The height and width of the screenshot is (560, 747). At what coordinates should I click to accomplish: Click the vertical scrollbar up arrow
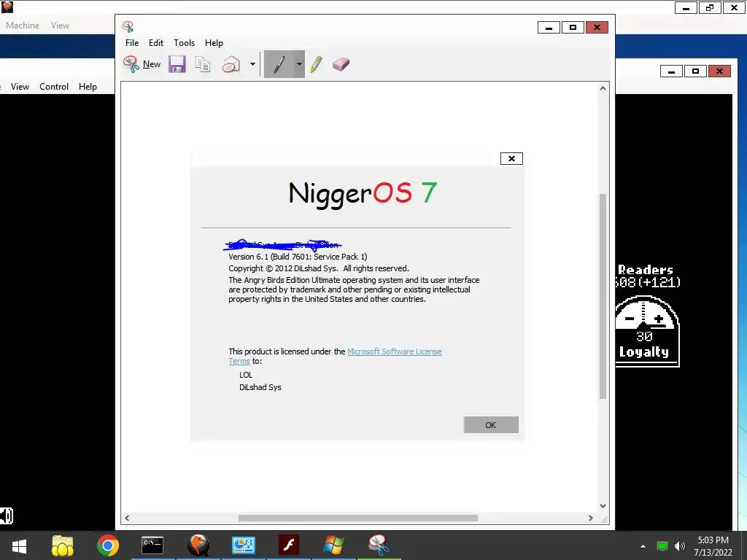coord(603,88)
